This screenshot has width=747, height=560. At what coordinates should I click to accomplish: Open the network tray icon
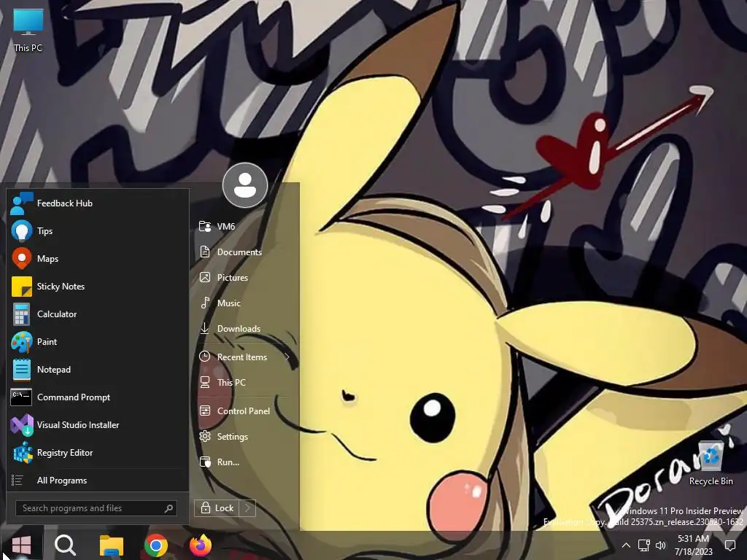[644, 545]
